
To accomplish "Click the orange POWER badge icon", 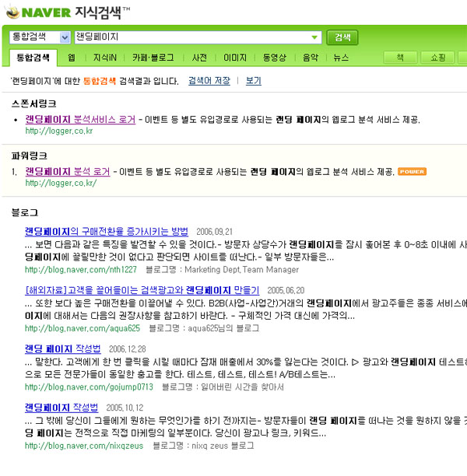I will [x=412, y=172].
